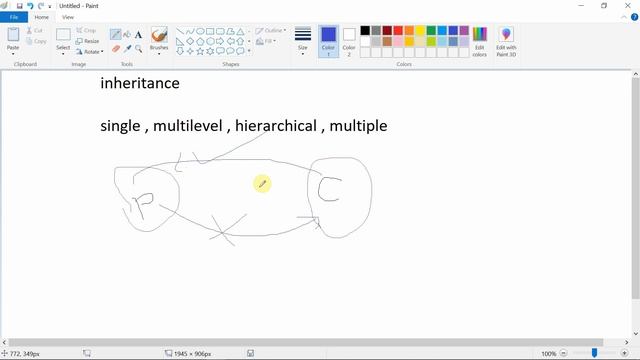The height and width of the screenshot is (360, 640).
Task: Pick the Five-point star shape
Action: tap(200, 51)
